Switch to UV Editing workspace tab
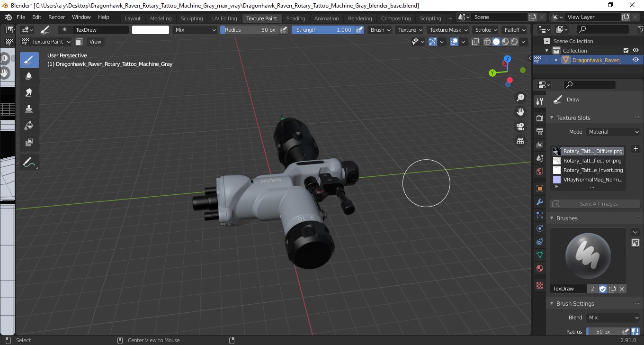 [224, 18]
